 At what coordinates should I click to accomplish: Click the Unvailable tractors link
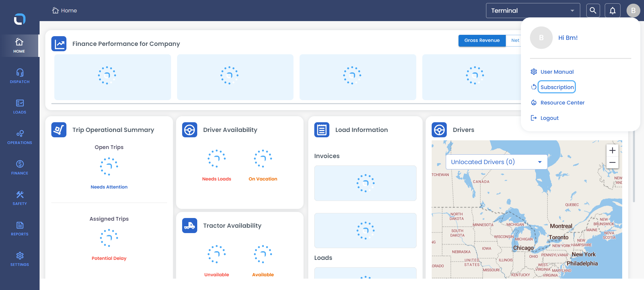(x=217, y=275)
